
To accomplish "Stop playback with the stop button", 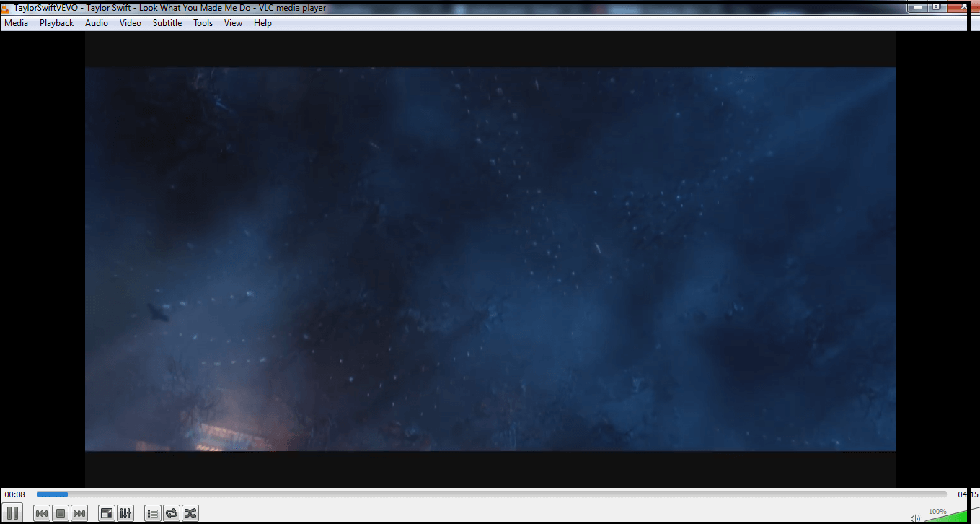I will pos(61,513).
